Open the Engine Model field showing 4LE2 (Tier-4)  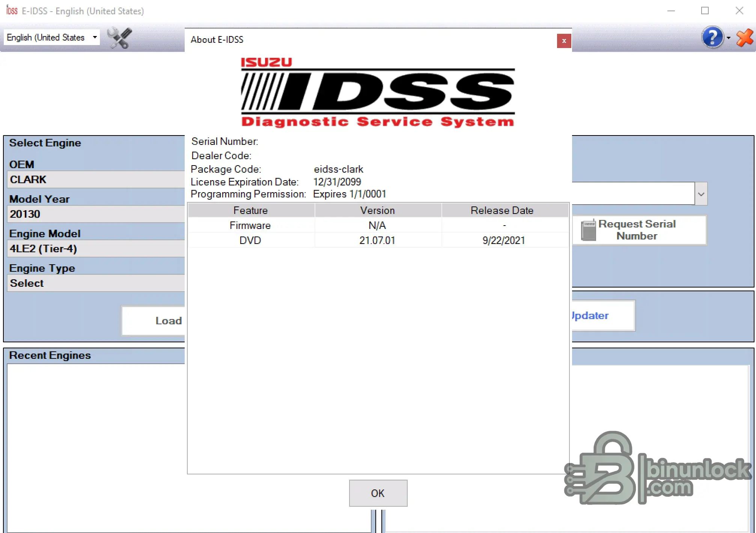96,248
